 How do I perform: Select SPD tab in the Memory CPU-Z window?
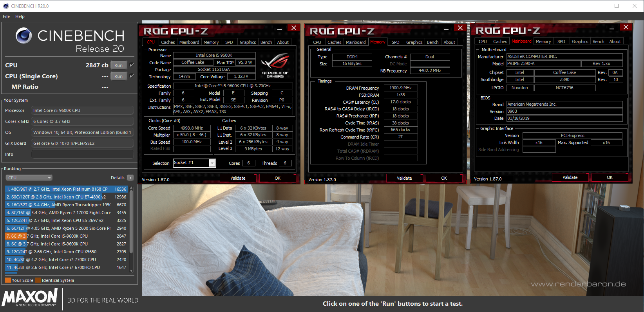point(396,42)
